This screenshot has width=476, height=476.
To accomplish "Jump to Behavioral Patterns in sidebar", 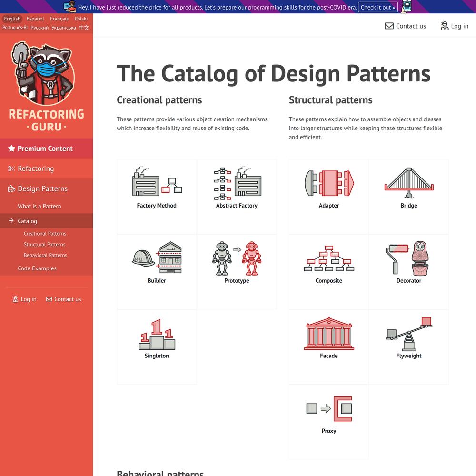I will click(x=46, y=255).
